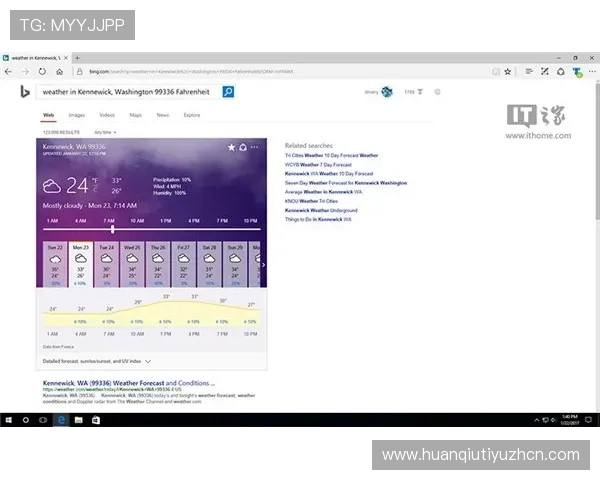Switch temperature unit to Celsius
The width and height of the screenshot is (600, 480).
click(95, 189)
